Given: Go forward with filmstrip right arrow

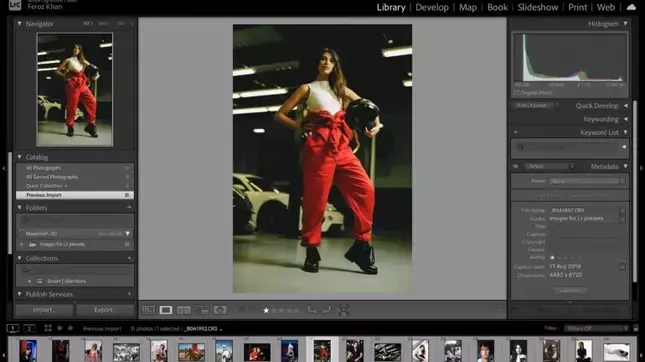Looking at the screenshot, I should pos(70,328).
